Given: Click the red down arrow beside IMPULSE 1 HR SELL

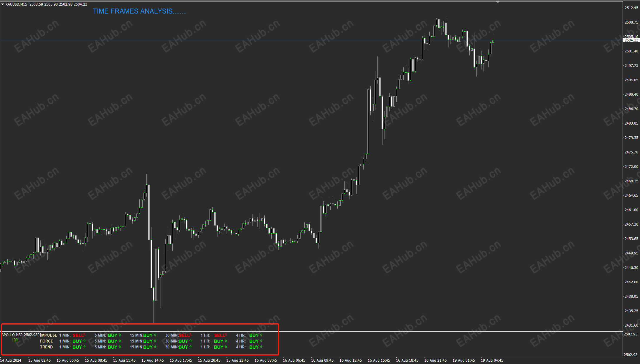Looking at the screenshot, I should [x=226, y=335].
